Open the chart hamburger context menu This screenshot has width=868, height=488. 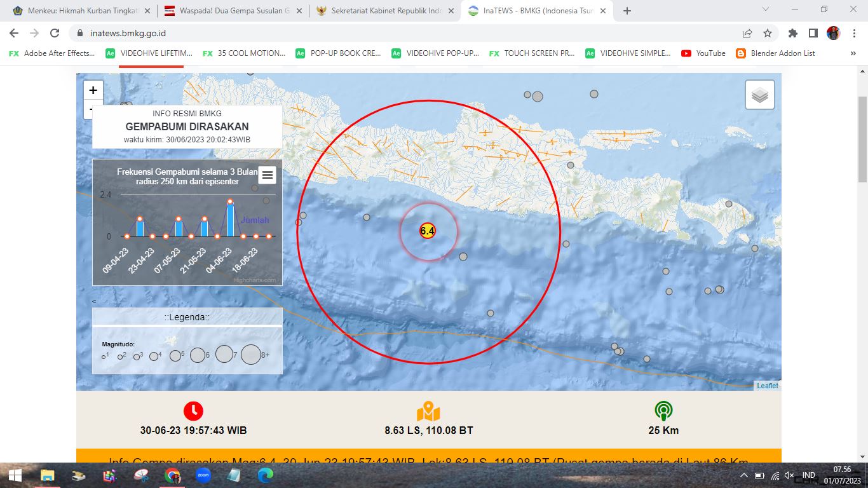pos(267,175)
